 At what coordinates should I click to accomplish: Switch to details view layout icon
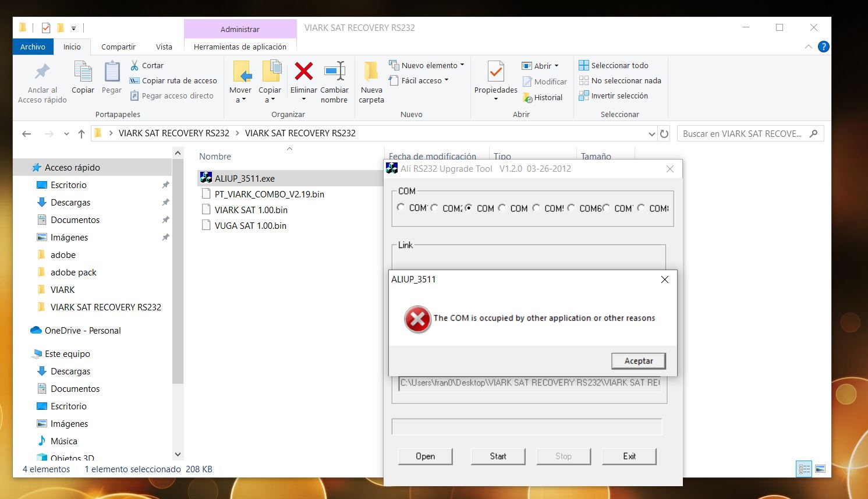[x=804, y=469]
